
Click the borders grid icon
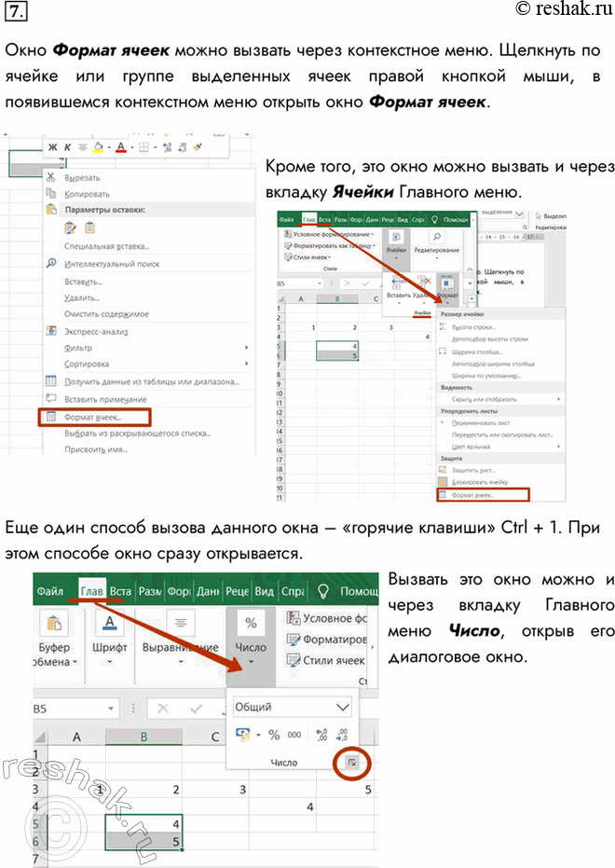[143, 147]
